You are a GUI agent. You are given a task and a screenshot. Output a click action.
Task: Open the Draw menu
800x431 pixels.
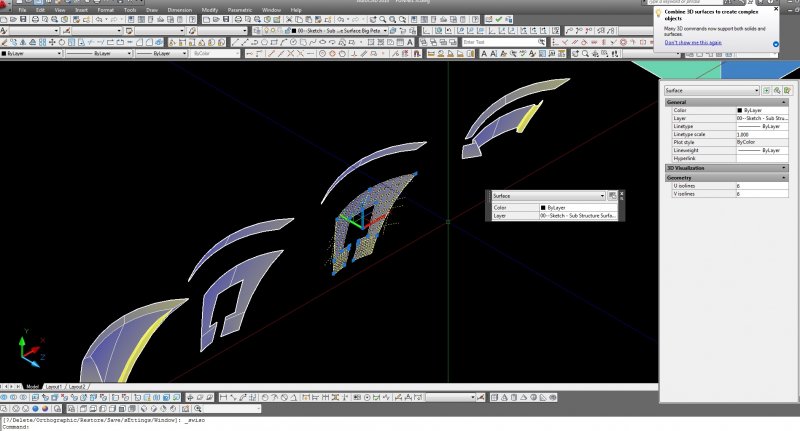(152, 10)
